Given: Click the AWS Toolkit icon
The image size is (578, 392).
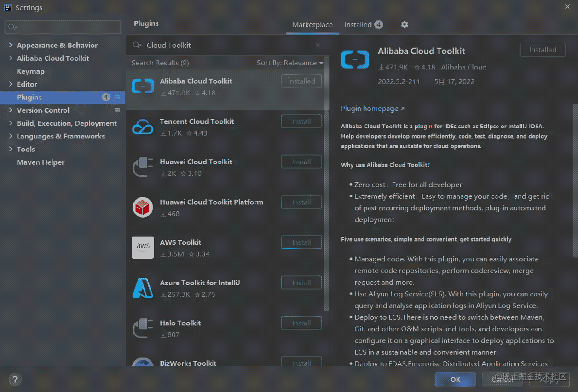Looking at the screenshot, I should 142,248.
